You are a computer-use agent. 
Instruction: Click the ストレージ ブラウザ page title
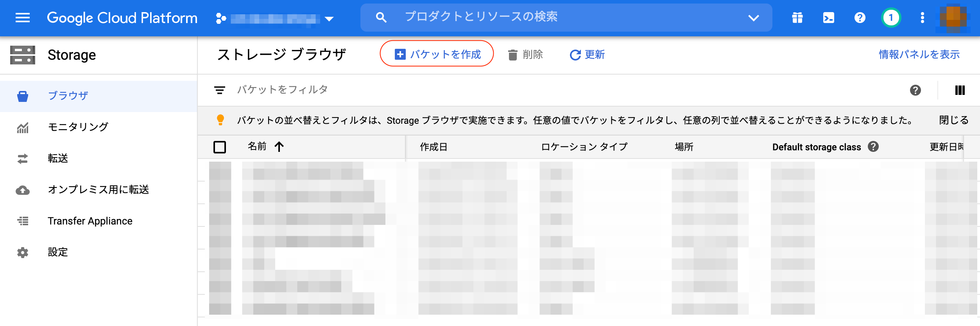click(x=281, y=55)
